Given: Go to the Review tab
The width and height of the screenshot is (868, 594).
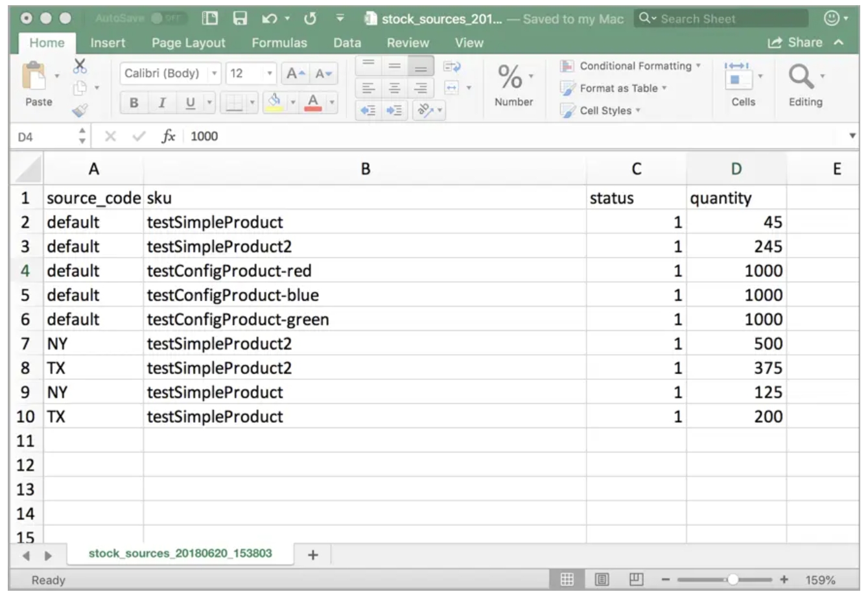Looking at the screenshot, I should pyautogui.click(x=408, y=43).
